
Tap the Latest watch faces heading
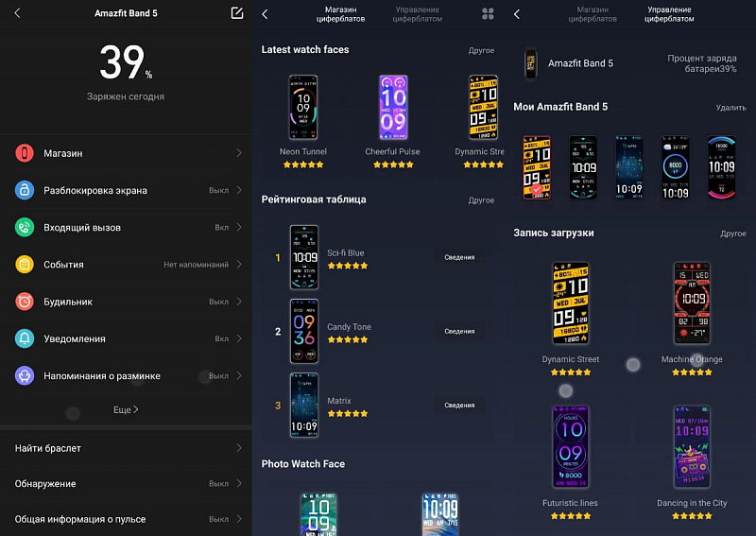pos(305,50)
